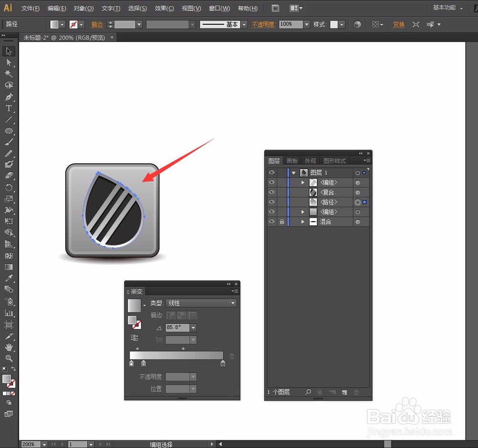The height and width of the screenshot is (448, 478).
Task: Swap fill and stroke in toolbox
Action: [x=13, y=369]
